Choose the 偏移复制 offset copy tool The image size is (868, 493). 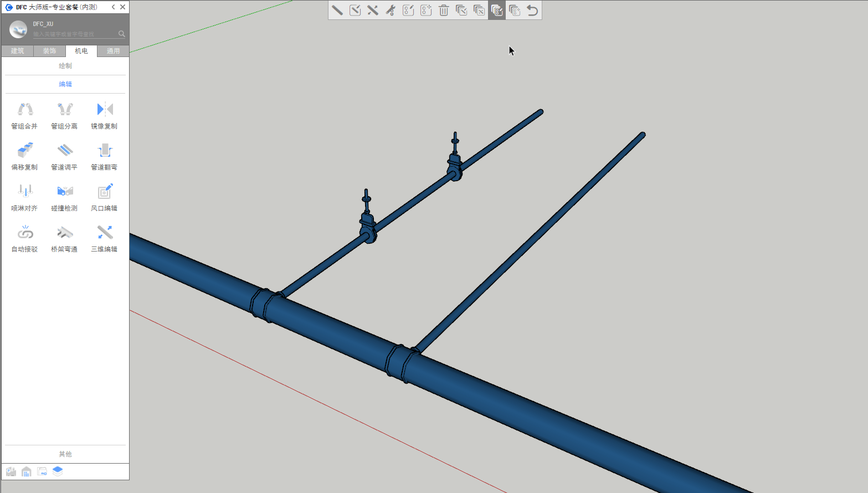coord(25,156)
